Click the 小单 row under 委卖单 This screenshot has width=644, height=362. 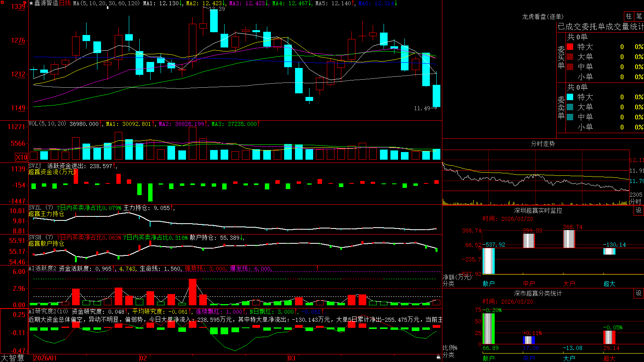[605, 127]
